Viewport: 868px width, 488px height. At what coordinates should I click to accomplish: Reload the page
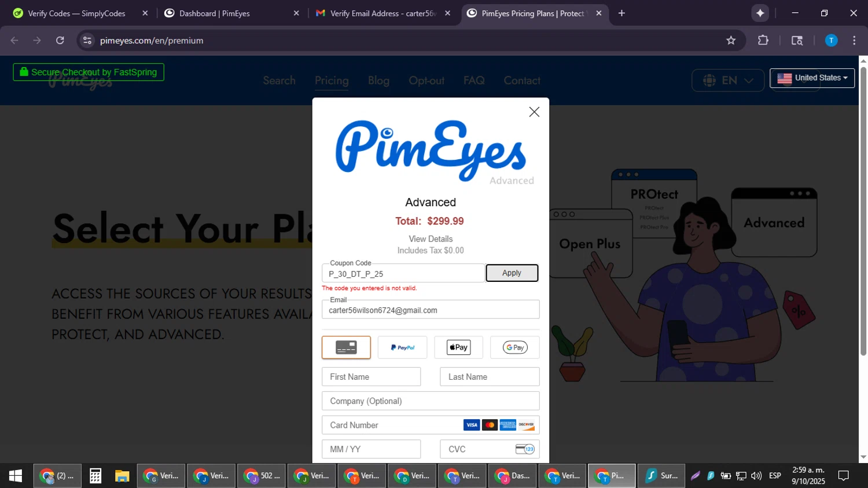coord(60,41)
